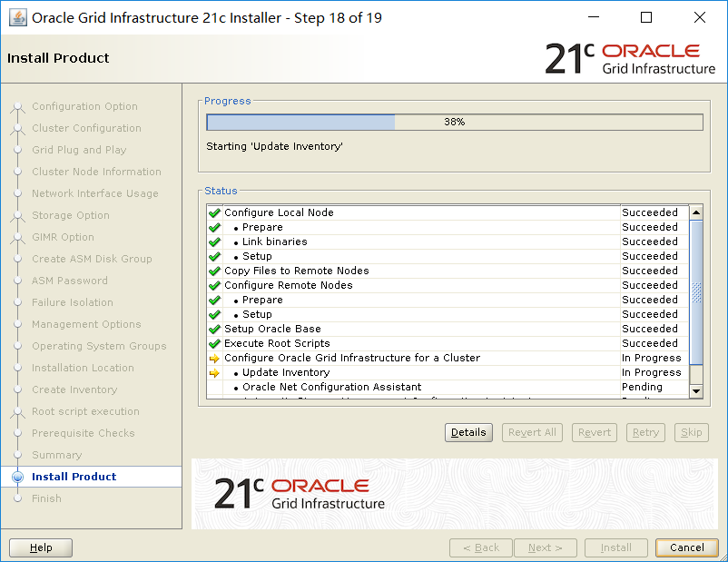Select the ASM Password step
728x562 pixels.
[x=69, y=281]
